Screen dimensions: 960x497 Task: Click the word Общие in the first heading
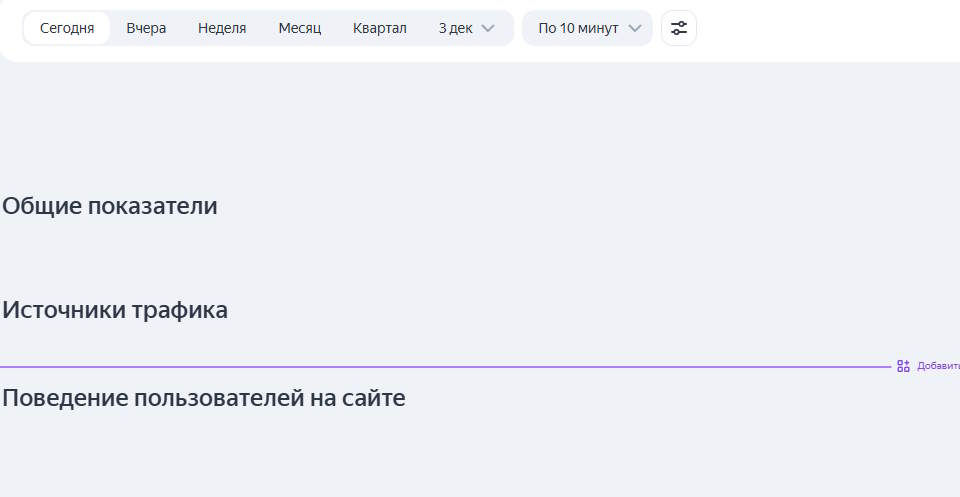pos(42,206)
